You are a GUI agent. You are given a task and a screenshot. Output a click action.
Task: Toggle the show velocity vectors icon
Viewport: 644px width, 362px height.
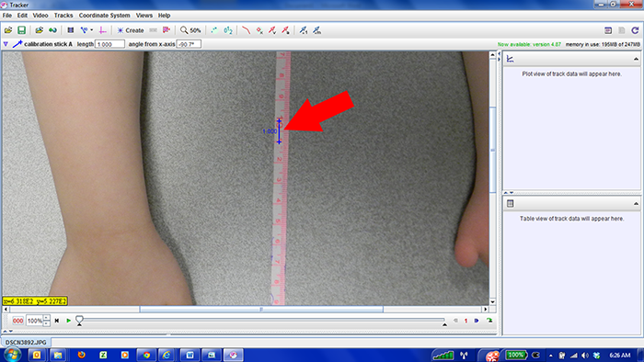pos(272,30)
